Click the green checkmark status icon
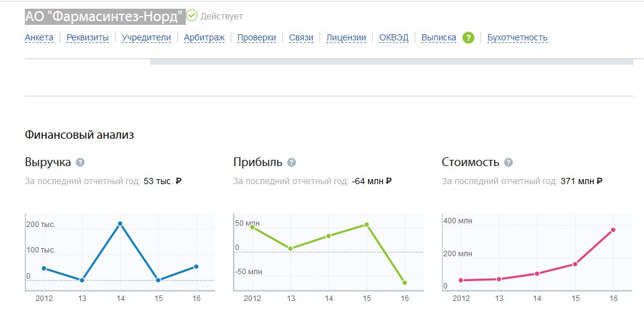644x311 pixels. 192,16
